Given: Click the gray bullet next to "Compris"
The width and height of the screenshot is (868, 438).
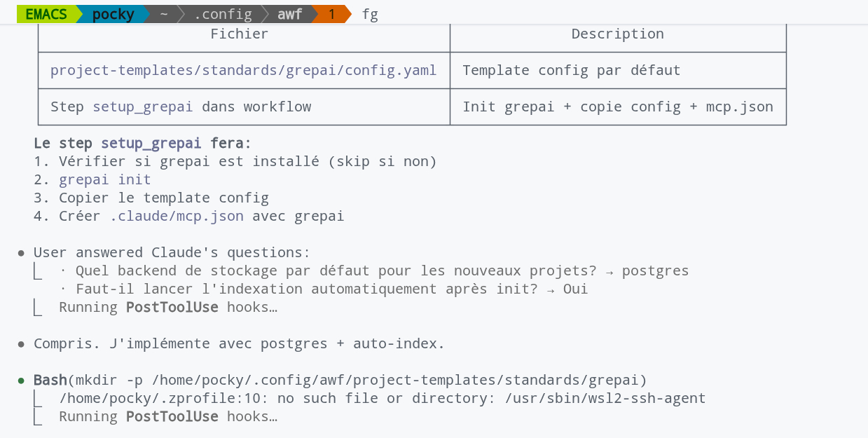Looking at the screenshot, I should coord(22,344).
